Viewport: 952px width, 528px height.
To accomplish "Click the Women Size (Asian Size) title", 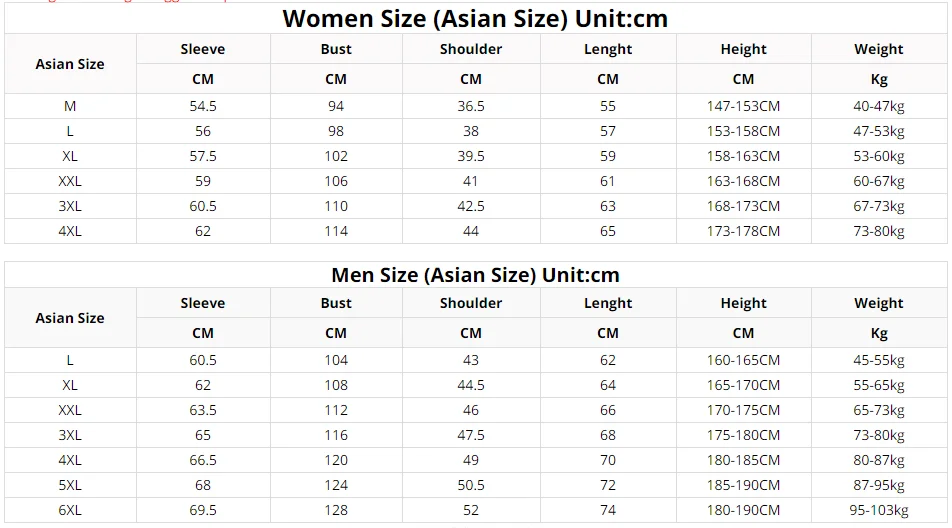I will pos(475,19).
